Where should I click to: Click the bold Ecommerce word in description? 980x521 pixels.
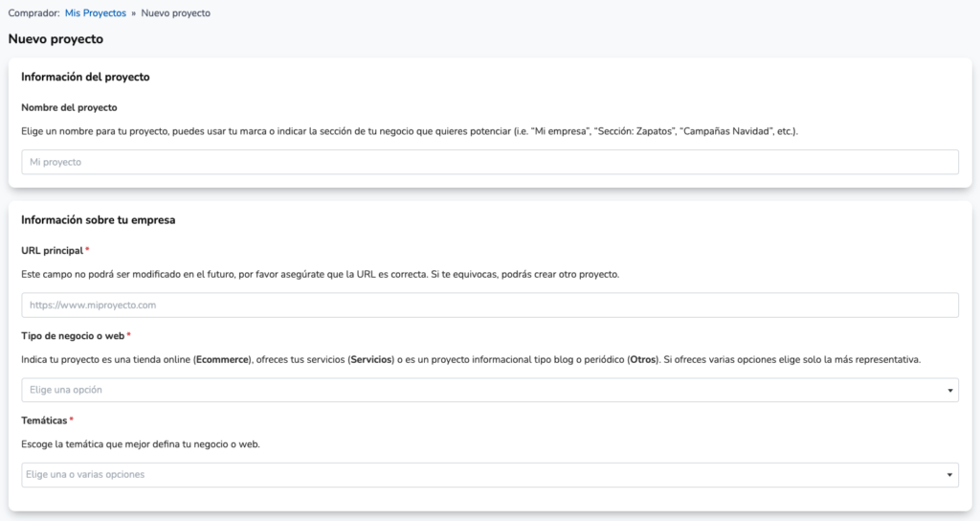point(222,360)
